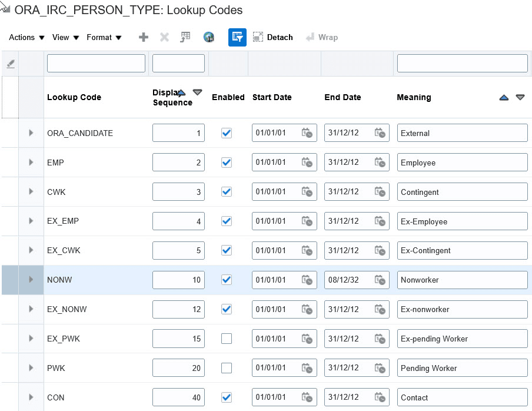Screen dimensions: 532x411
Task: Sort Meaning column ascending
Action: (x=504, y=98)
